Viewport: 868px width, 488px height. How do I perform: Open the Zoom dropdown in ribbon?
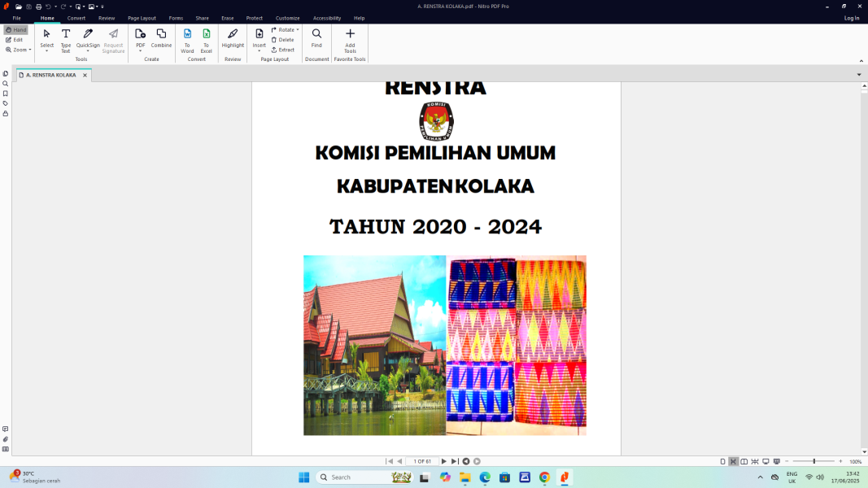click(x=20, y=50)
